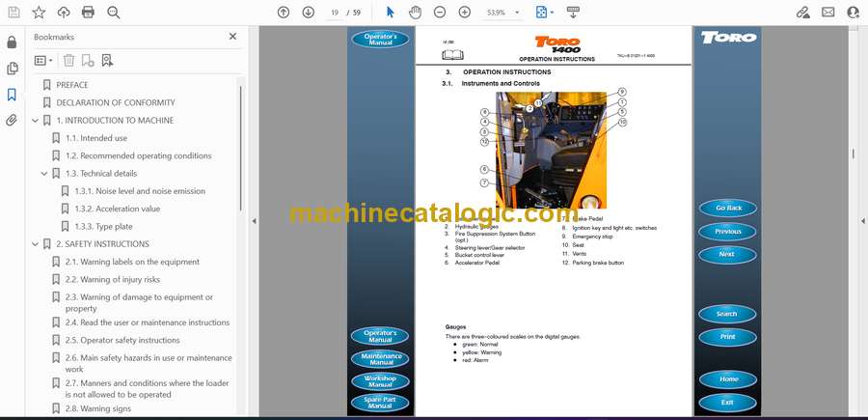Open 2.5. Operator safety instructions bookmark
Viewport: 868px width, 420px height.
tap(122, 340)
